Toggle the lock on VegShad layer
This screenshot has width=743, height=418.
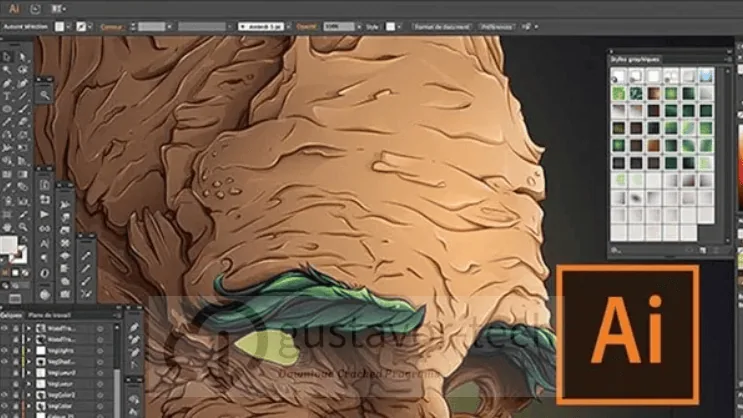[16, 362]
